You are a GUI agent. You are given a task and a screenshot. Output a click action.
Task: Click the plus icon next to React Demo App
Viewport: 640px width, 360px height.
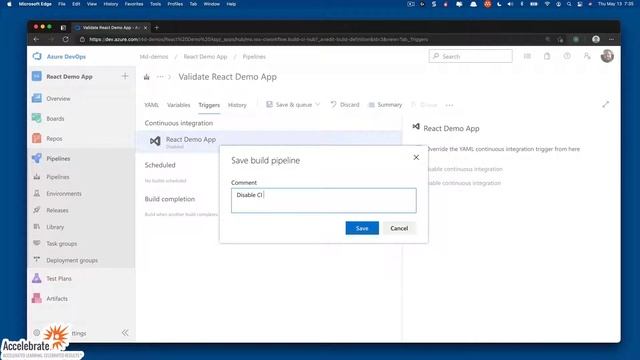click(x=125, y=76)
